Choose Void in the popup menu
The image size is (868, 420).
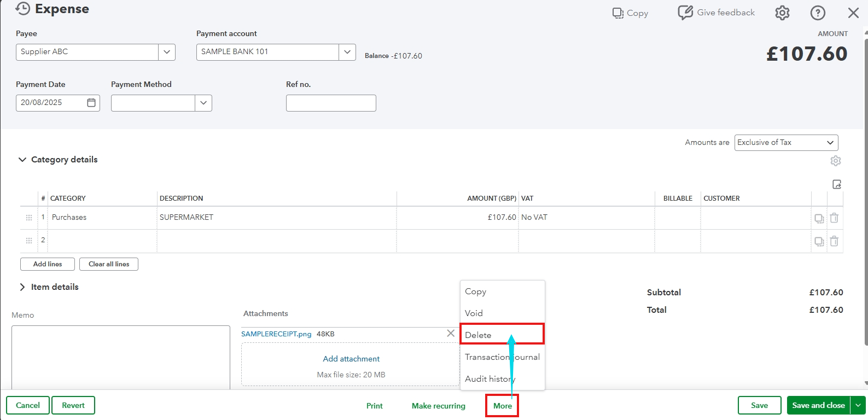click(x=474, y=313)
